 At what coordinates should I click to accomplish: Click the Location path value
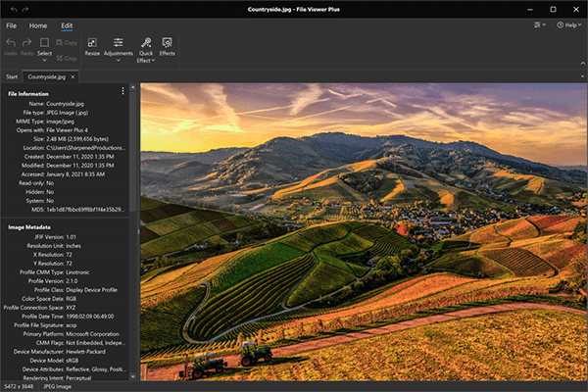(x=86, y=148)
